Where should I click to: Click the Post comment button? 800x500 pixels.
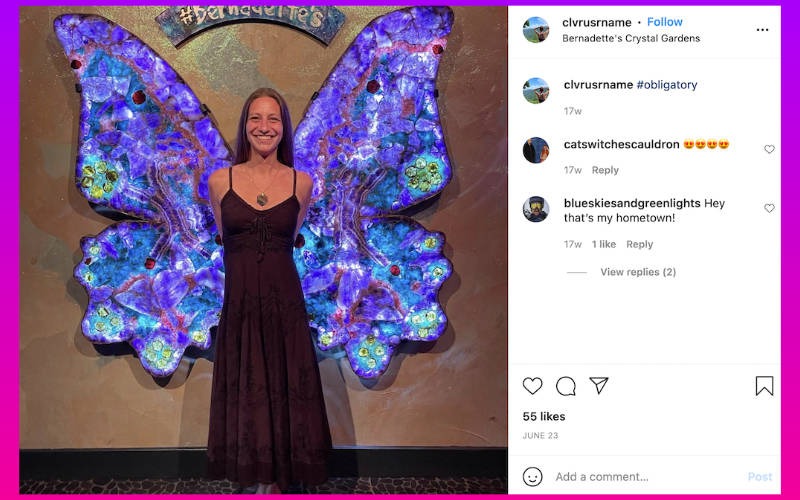(x=760, y=477)
